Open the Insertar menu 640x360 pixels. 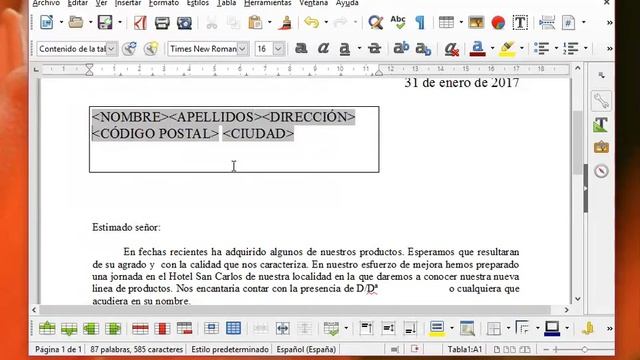128,3
